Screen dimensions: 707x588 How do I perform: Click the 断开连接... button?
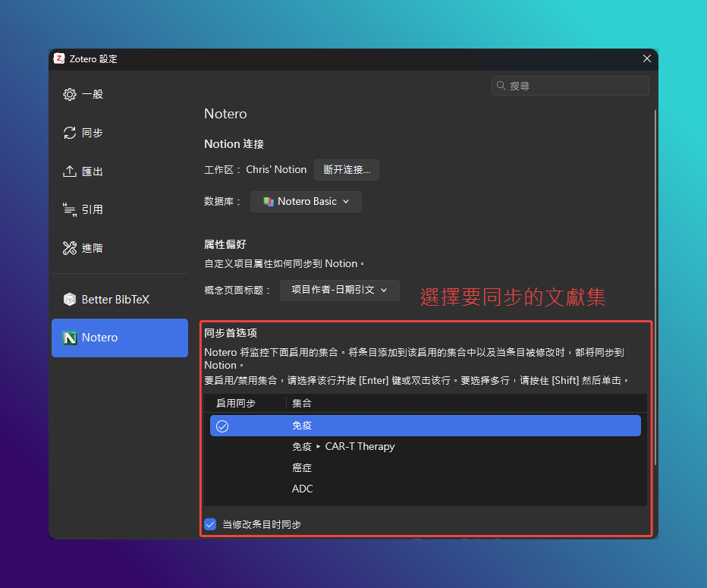(x=346, y=169)
